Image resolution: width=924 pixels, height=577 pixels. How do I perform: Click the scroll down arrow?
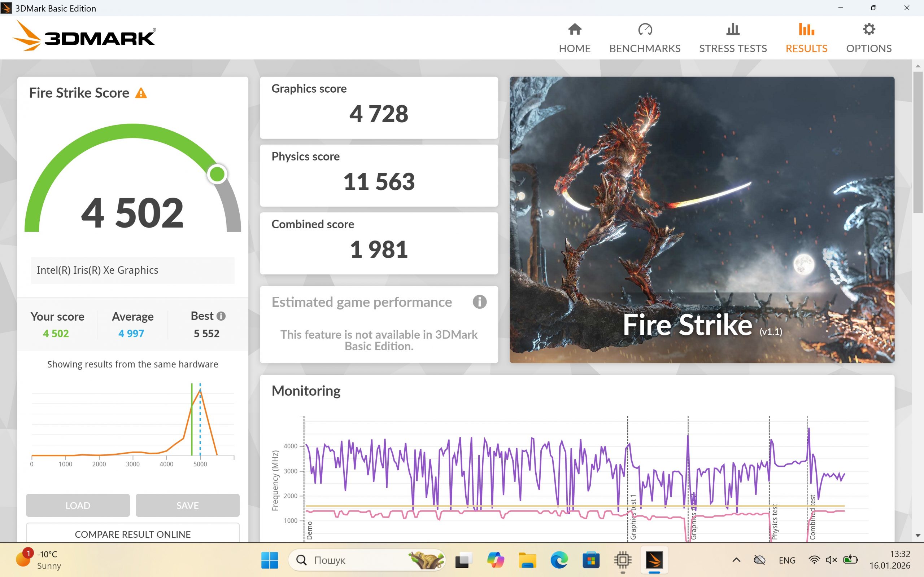pyautogui.click(x=918, y=536)
